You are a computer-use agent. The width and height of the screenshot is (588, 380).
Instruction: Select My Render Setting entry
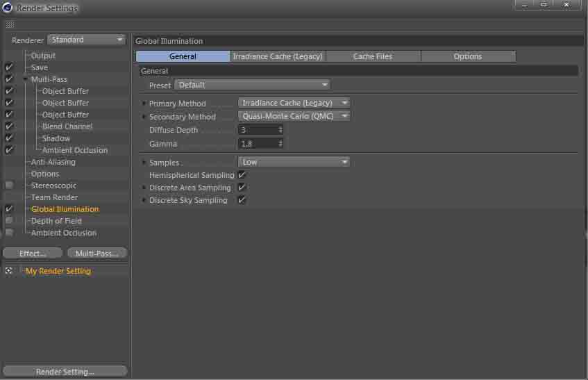click(58, 271)
